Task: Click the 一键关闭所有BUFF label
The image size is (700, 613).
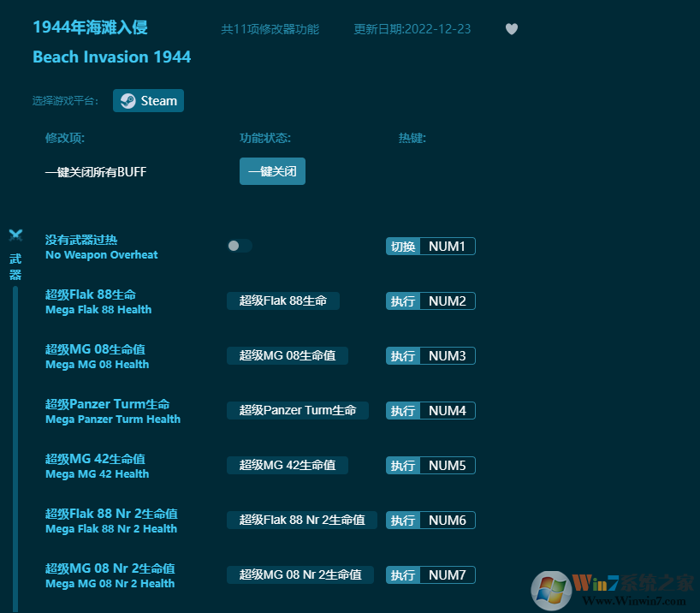Action: [96, 172]
